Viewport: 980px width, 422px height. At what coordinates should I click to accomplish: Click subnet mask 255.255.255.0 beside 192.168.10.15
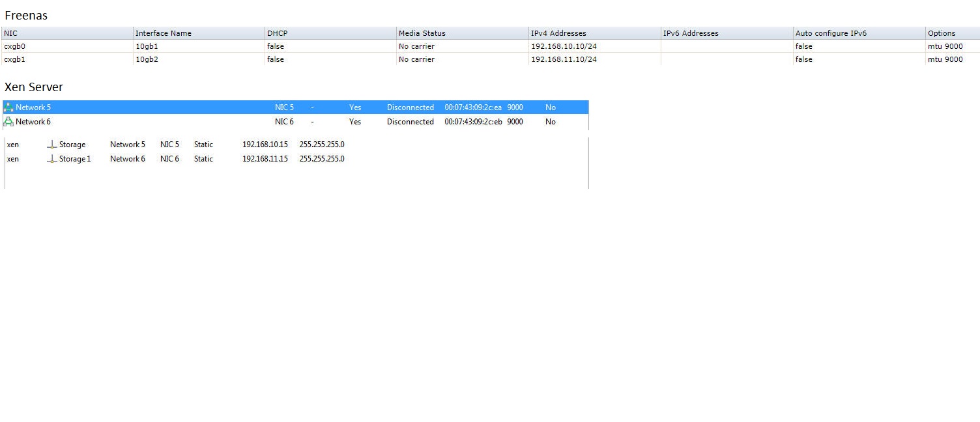point(322,145)
